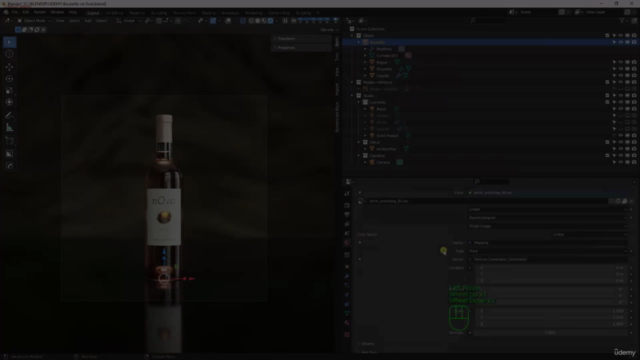Open the Render menu
640x360 pixels.
click(40, 12)
